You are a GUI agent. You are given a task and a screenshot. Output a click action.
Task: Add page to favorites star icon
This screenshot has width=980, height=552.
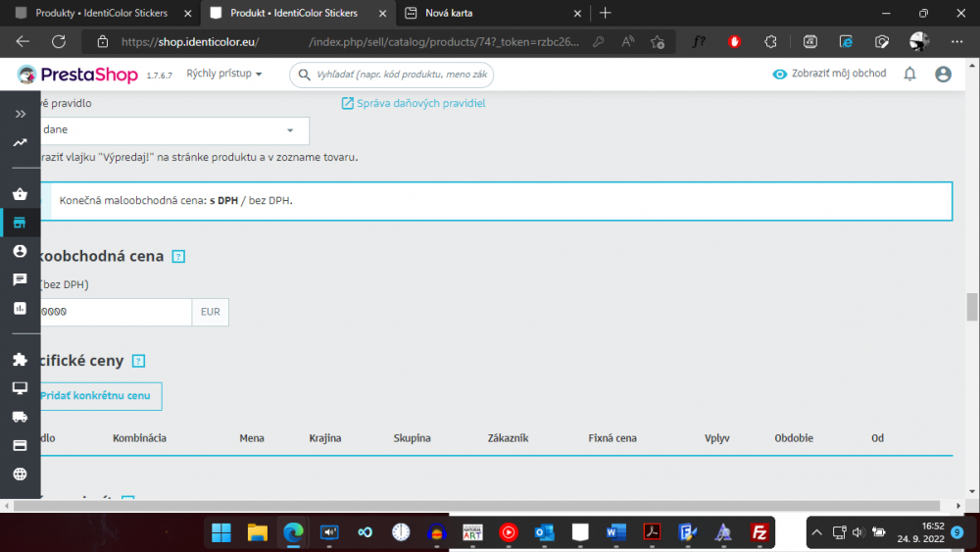tap(657, 42)
